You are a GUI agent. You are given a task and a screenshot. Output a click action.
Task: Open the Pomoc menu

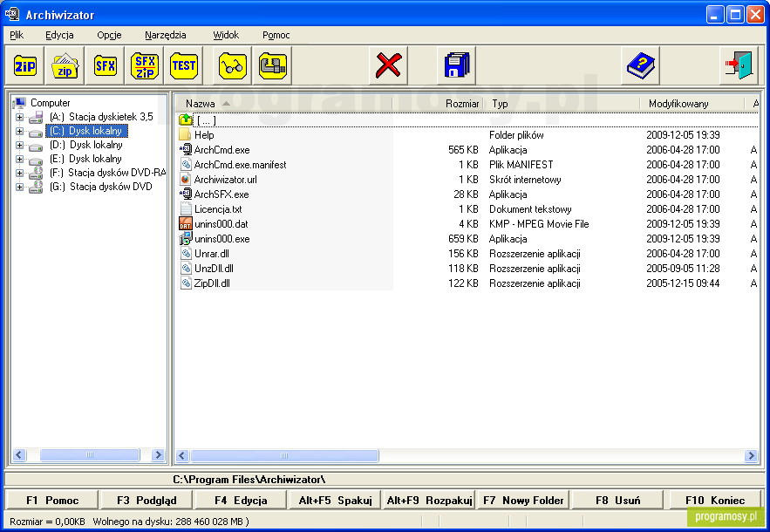(276, 35)
